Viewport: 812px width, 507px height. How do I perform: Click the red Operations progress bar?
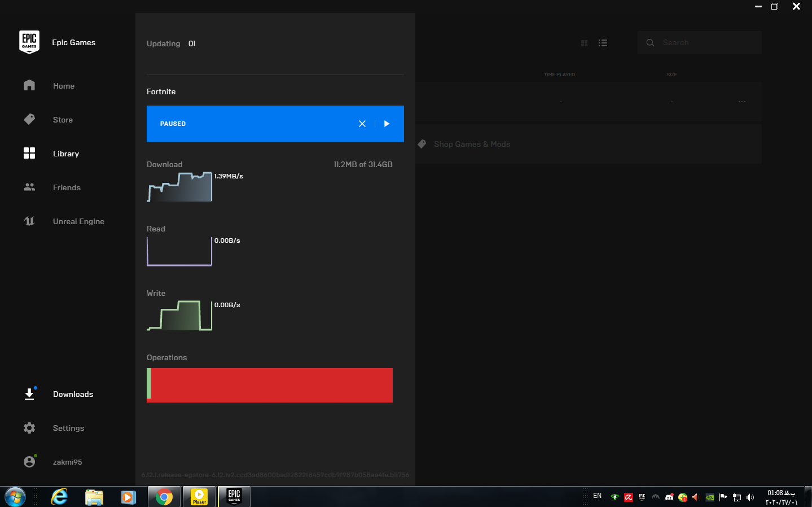tap(271, 385)
